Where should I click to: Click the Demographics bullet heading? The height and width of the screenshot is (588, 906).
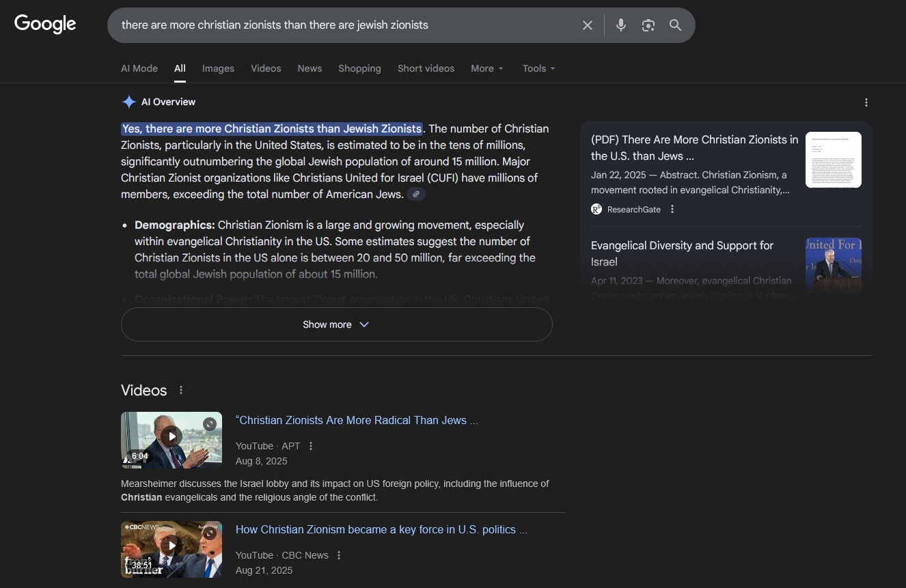click(175, 225)
